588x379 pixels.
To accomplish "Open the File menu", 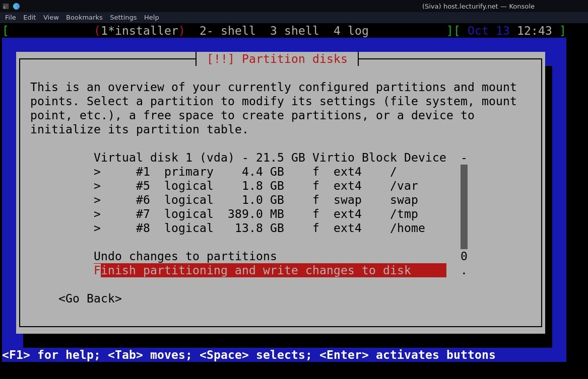I will [10, 17].
